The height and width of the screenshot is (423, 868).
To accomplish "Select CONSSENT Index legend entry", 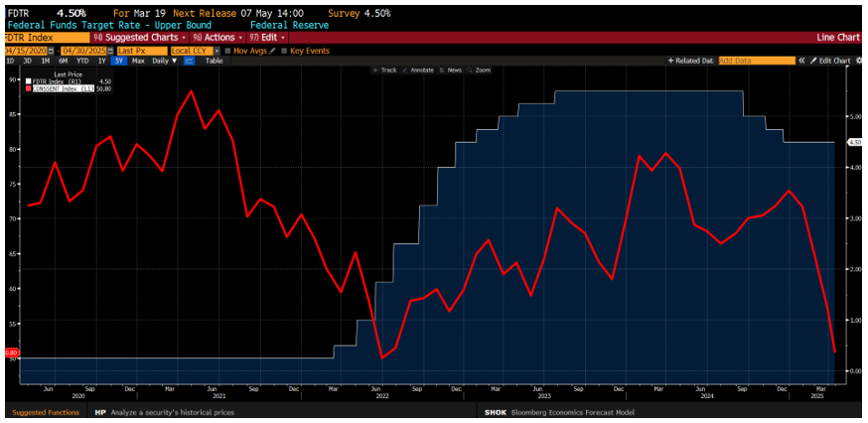I will point(65,88).
